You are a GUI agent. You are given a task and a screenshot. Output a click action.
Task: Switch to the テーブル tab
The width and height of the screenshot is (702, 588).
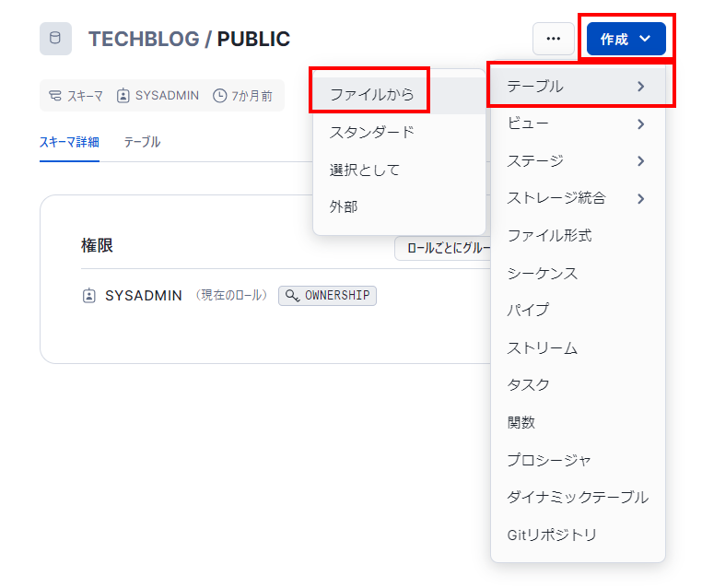click(x=142, y=142)
